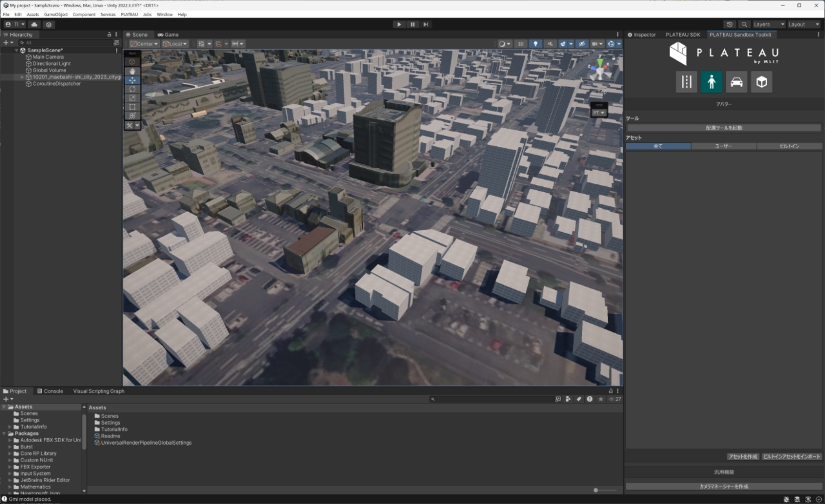Expand the TutorialInfo folder in Project tree
825x504 pixels.
tap(10, 427)
